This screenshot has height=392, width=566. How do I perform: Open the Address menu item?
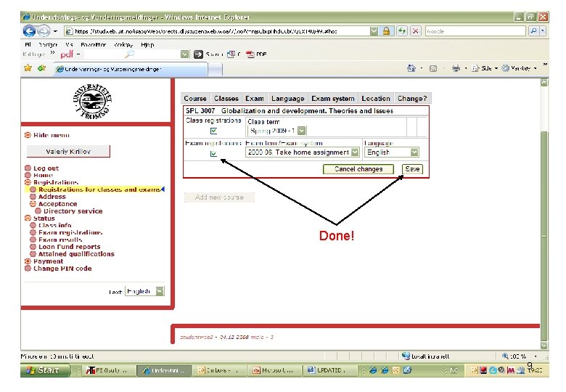point(52,196)
